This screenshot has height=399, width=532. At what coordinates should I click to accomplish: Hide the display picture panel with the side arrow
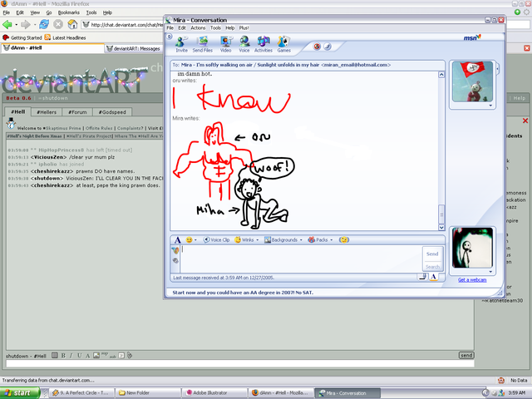tap(498, 69)
